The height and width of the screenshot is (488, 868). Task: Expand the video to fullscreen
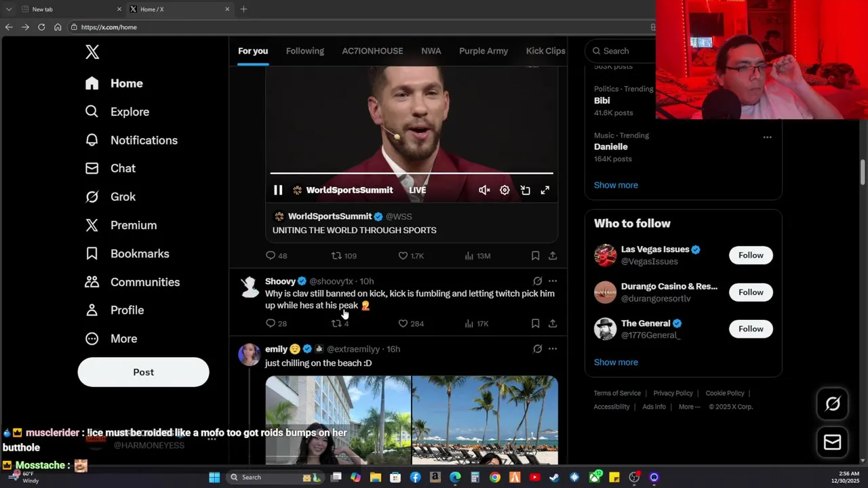[x=545, y=190]
